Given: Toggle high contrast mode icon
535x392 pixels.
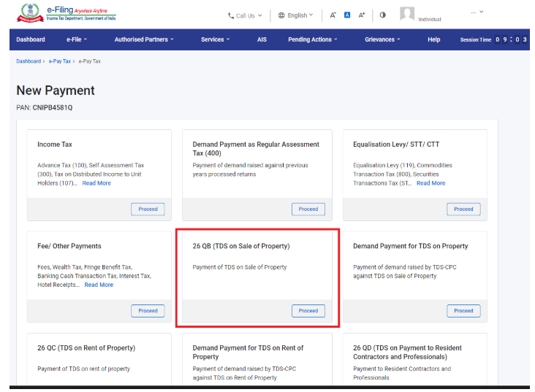Looking at the screenshot, I should point(383,15).
